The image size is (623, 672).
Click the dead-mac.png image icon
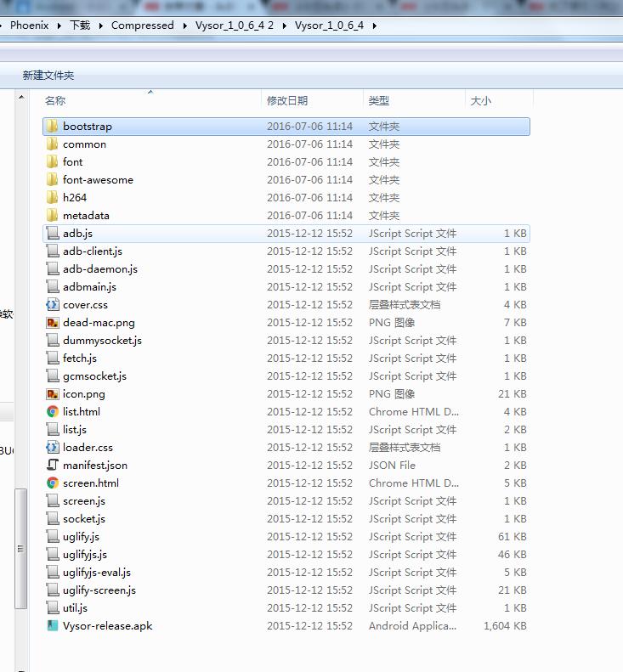(x=53, y=322)
